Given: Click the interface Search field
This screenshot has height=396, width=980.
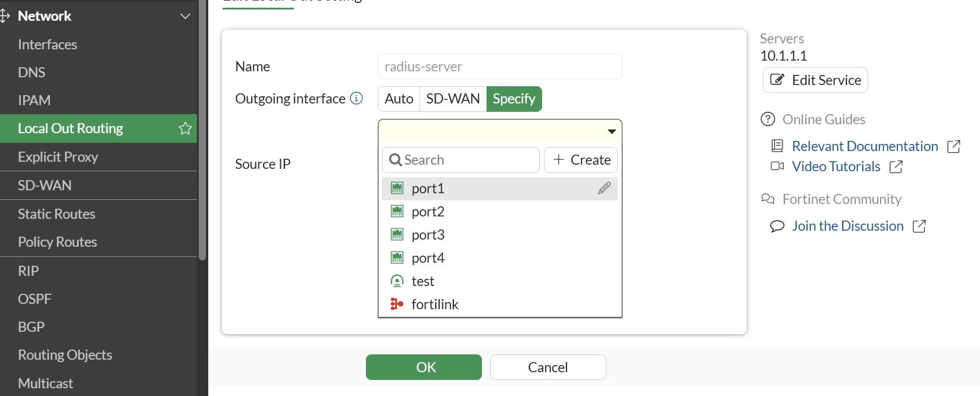Looking at the screenshot, I should pyautogui.click(x=461, y=160).
